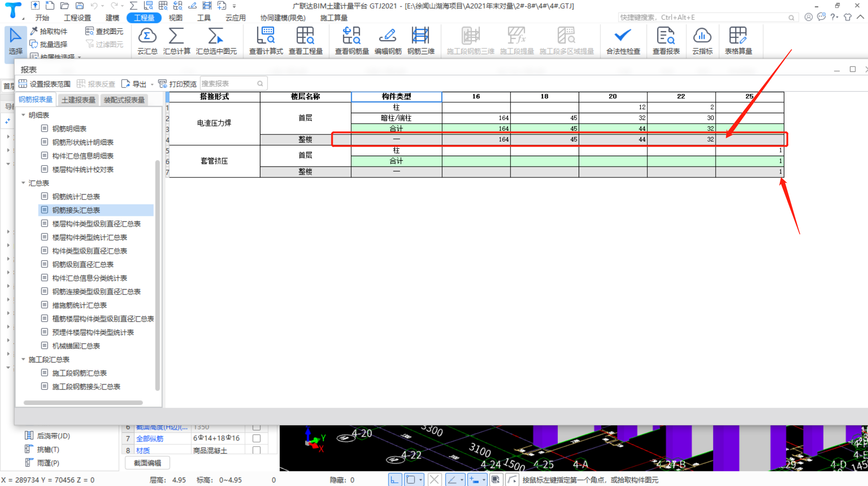Open 表格算量 tool

(x=738, y=41)
